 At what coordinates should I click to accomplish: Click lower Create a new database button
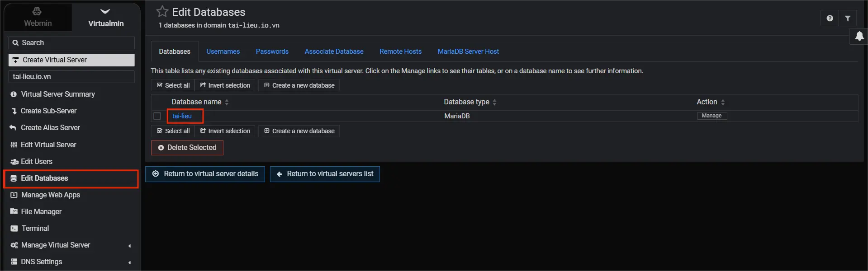tap(299, 131)
